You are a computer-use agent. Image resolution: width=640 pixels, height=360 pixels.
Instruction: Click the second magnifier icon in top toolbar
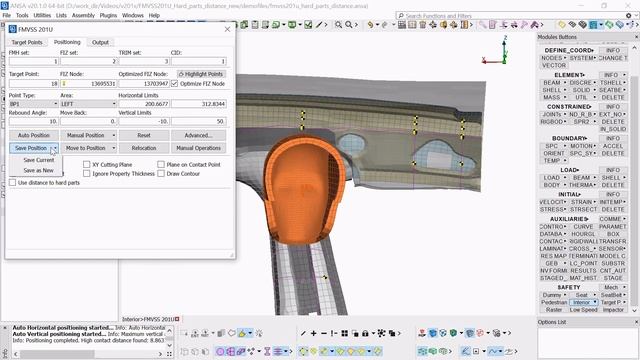349,25
